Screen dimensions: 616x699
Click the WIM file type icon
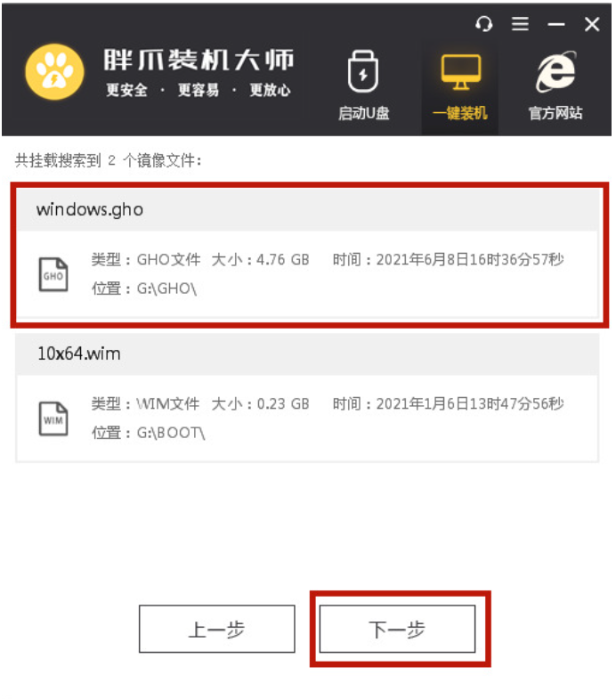pyautogui.click(x=53, y=419)
